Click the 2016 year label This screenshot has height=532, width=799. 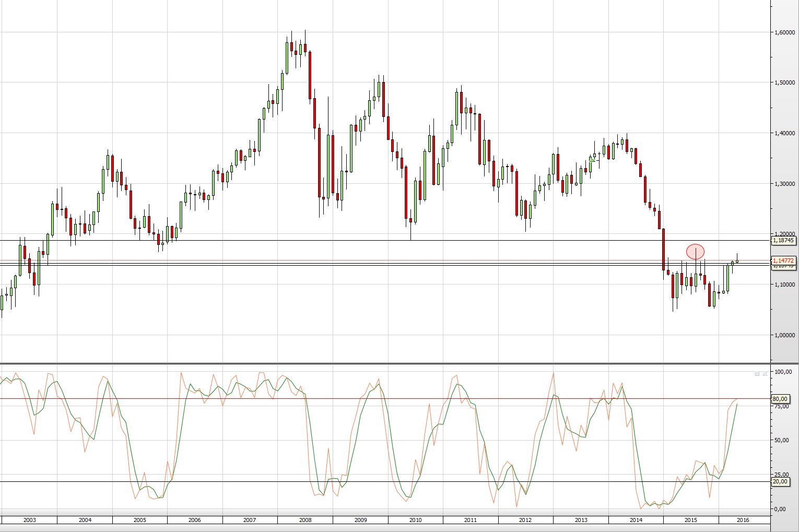click(743, 520)
